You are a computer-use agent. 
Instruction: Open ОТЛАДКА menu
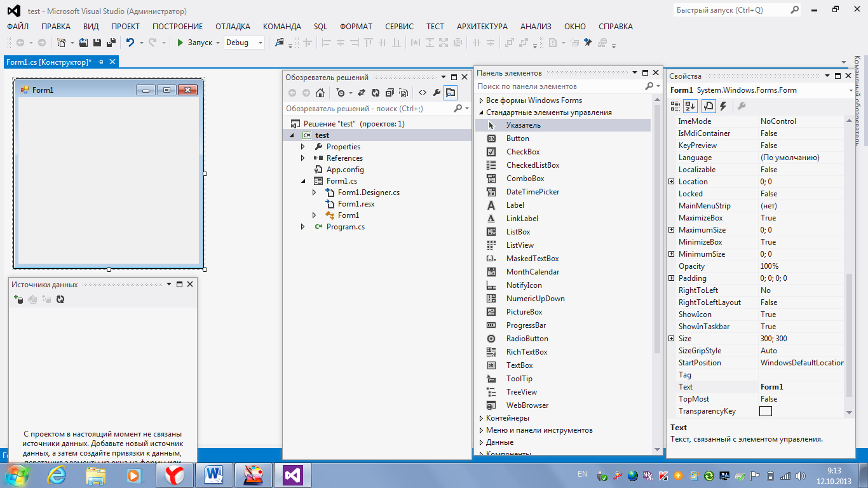pyautogui.click(x=233, y=27)
